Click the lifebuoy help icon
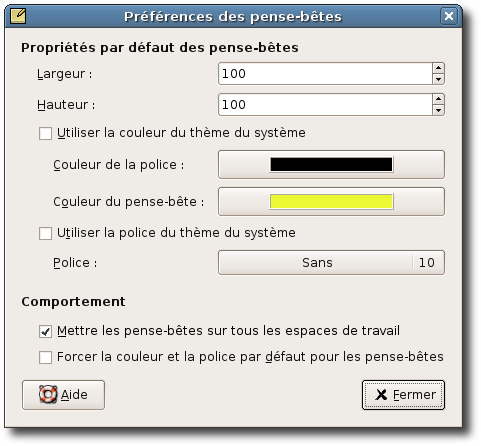481x446 pixels. coord(48,394)
